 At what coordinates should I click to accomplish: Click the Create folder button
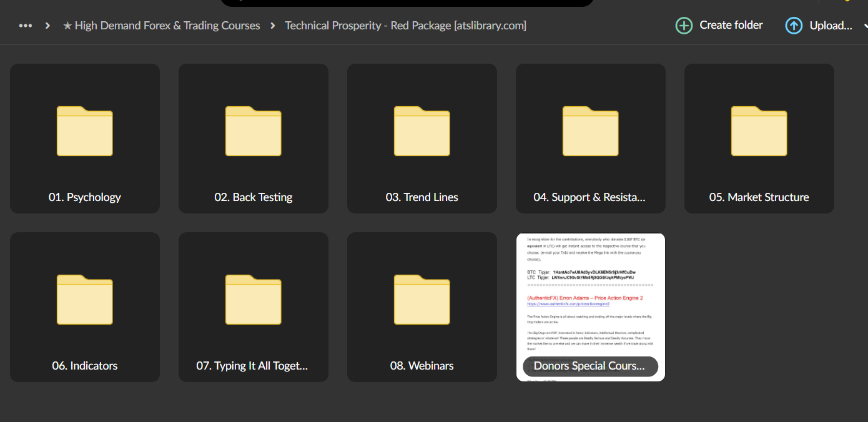click(x=719, y=26)
